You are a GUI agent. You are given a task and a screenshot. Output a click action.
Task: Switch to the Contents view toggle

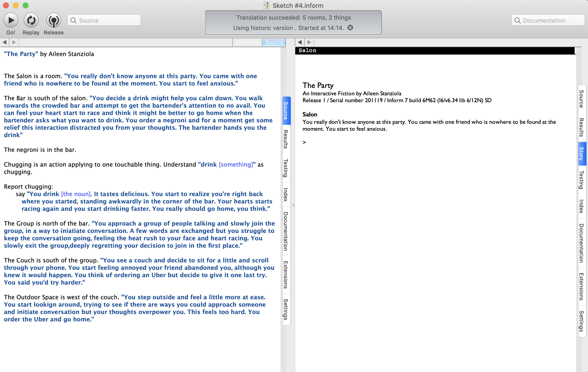tap(247, 42)
